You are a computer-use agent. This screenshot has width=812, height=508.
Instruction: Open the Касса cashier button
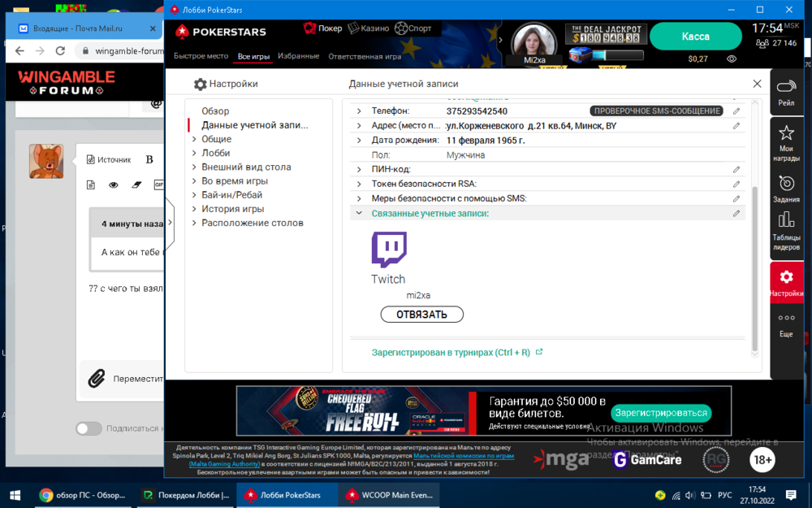point(695,37)
